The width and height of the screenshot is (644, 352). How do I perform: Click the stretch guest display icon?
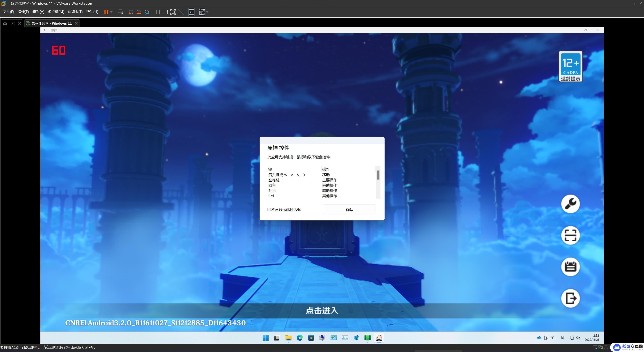pos(202,12)
